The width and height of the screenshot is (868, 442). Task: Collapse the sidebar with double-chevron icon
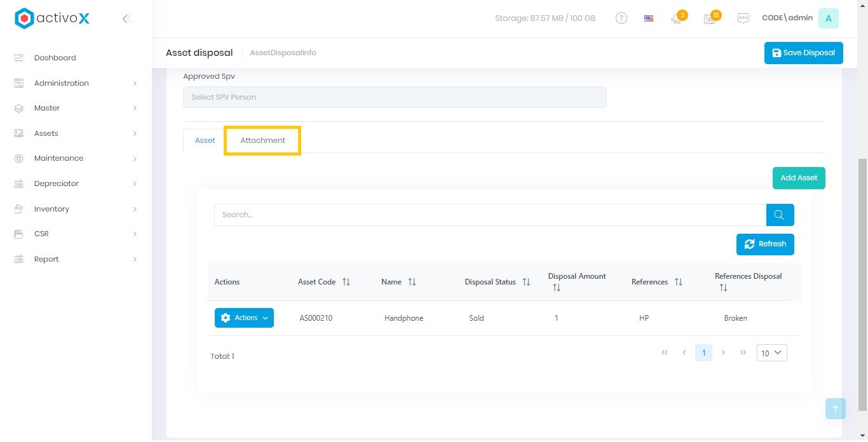(x=126, y=19)
